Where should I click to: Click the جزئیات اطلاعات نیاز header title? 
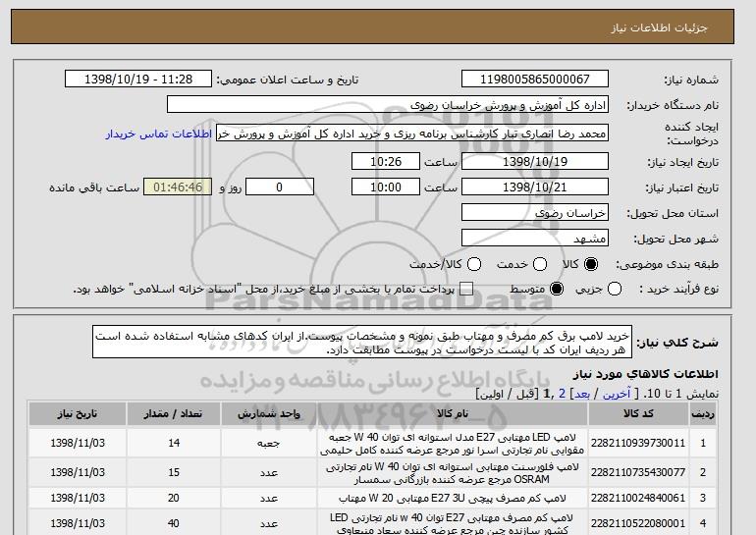click(659, 27)
